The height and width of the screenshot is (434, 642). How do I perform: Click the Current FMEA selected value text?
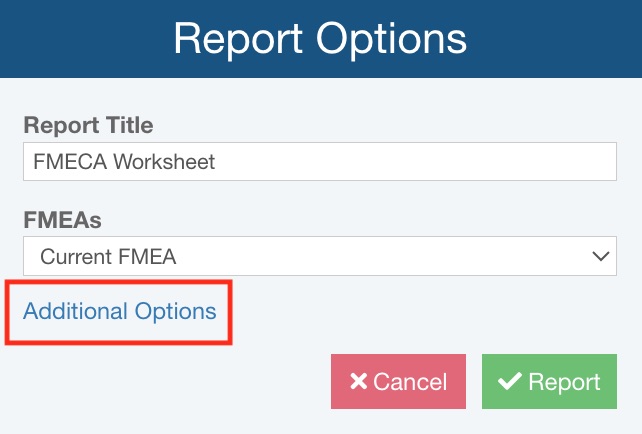click(108, 257)
